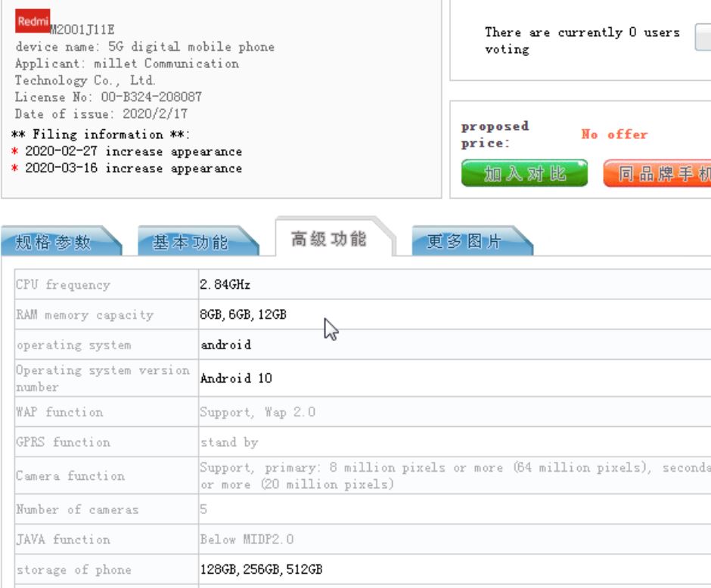
Task: Select the 2020-03-16 increase appearance entry
Action: point(133,169)
